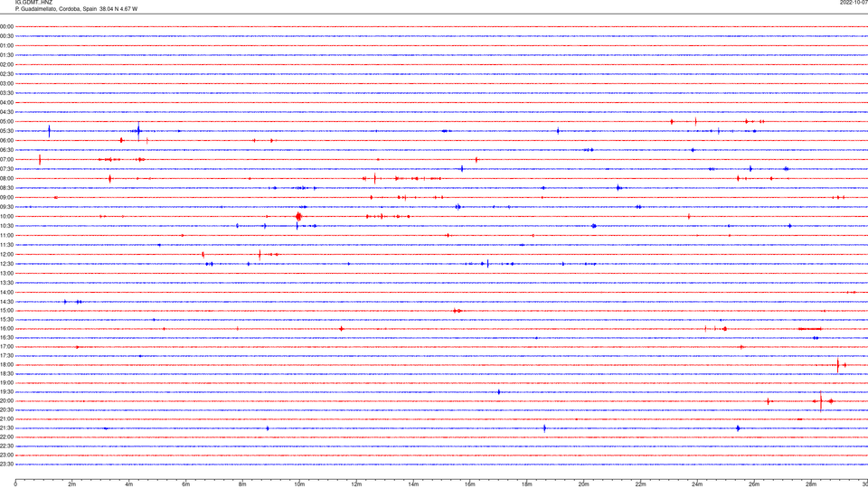Pick the 22:30 time label

pos(6,446)
